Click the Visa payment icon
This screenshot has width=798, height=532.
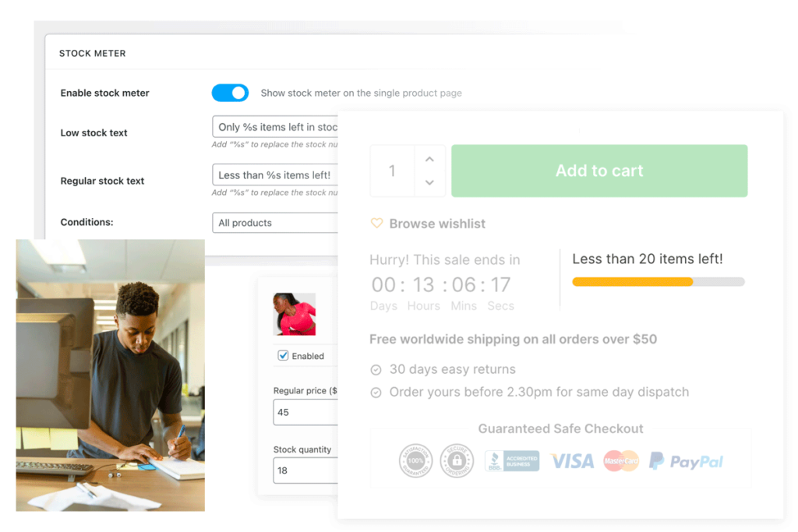coord(571,461)
